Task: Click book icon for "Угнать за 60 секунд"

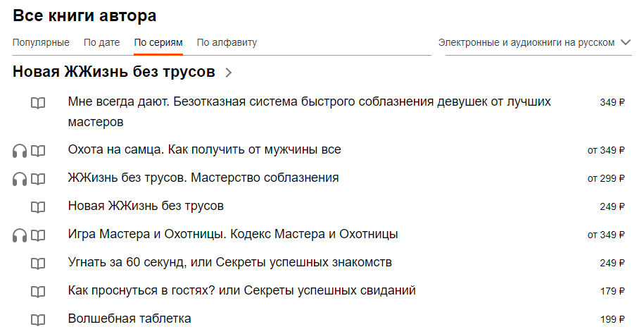Action: [x=38, y=264]
